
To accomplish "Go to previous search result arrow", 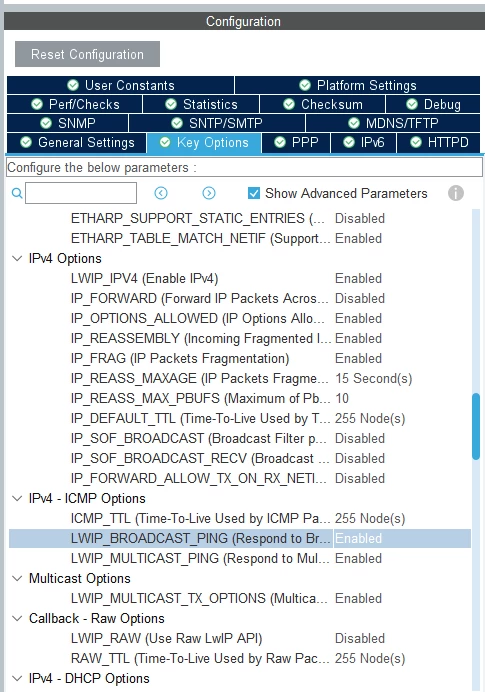I will [x=161, y=193].
